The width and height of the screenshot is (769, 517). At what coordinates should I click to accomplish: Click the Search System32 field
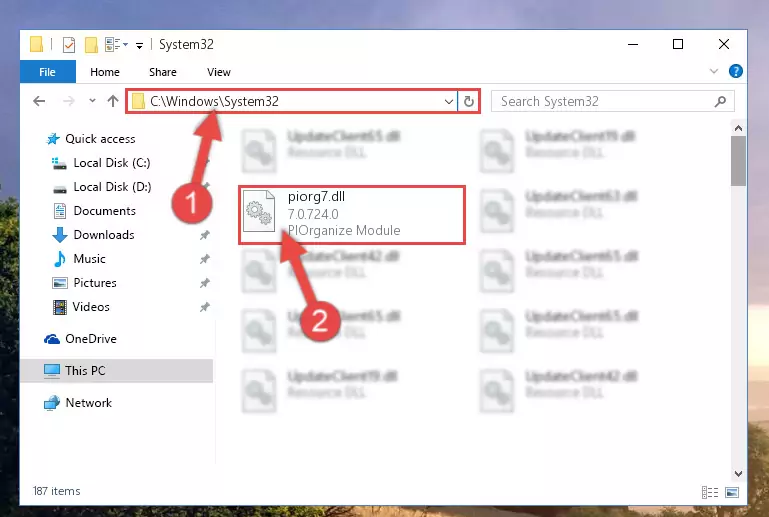pos(612,101)
